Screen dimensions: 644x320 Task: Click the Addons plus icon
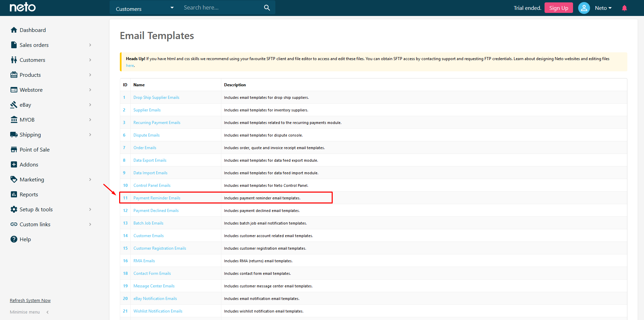point(14,164)
